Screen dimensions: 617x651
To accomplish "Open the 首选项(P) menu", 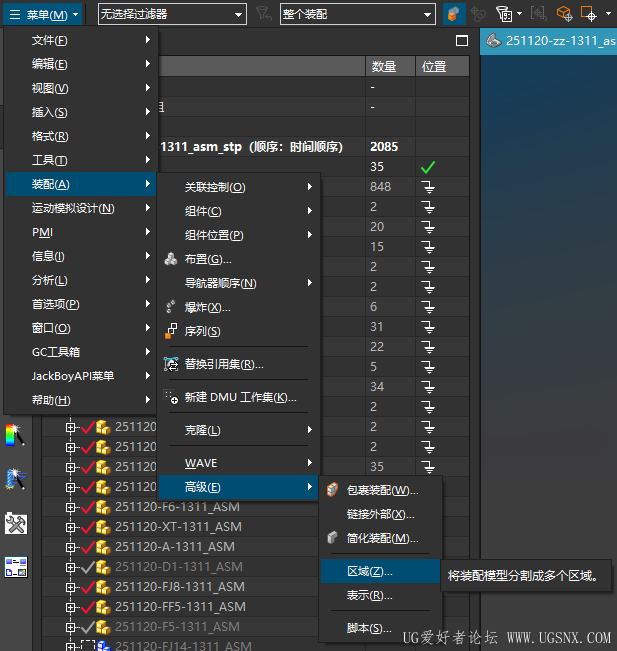I will (81, 304).
